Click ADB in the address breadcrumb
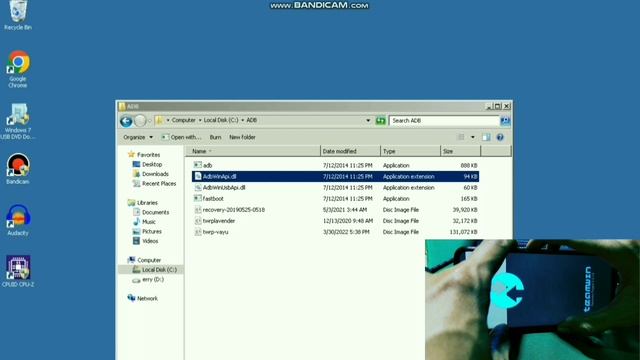Image resolution: width=640 pixels, height=360 pixels. click(251, 120)
